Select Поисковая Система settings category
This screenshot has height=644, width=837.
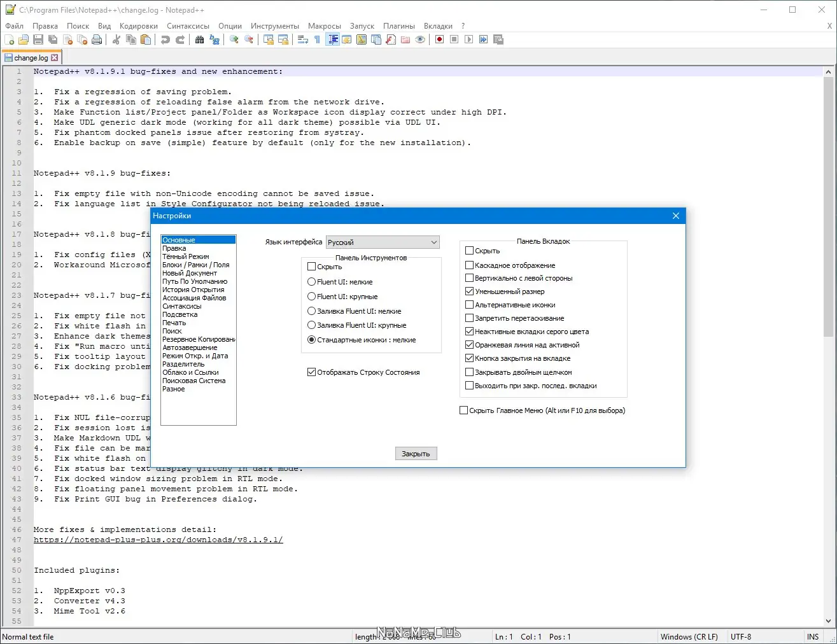pos(194,381)
